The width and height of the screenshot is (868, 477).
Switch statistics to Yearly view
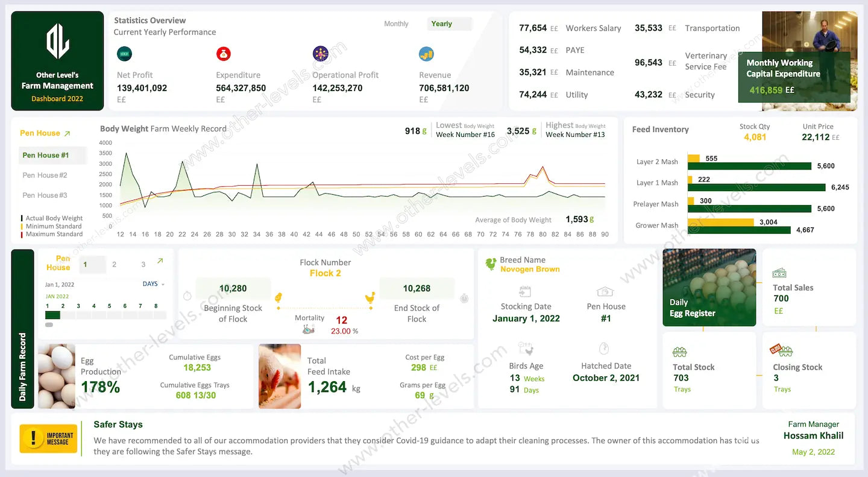442,24
